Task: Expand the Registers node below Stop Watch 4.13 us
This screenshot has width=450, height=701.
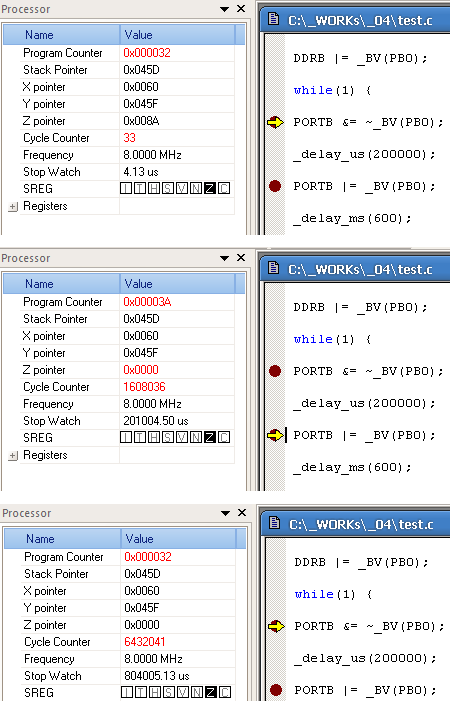Action: tap(13, 207)
